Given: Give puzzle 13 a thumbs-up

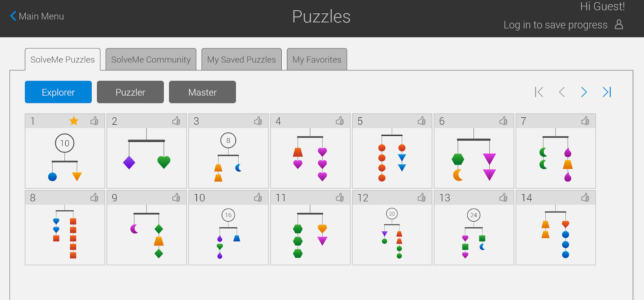Looking at the screenshot, I should click(x=503, y=197).
